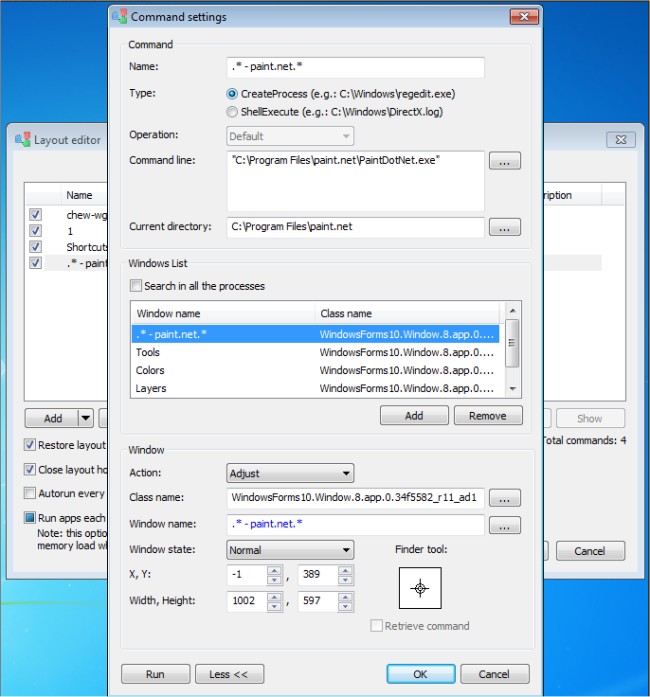Image resolution: width=650 pixels, height=697 pixels.
Task: Toggle Retrieve command checkbox
Action: click(x=376, y=625)
